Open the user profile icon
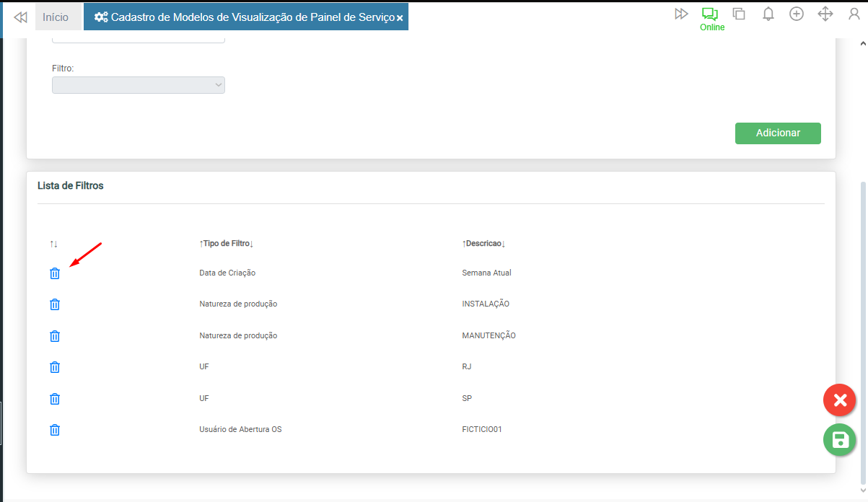The height and width of the screenshot is (502, 868). (854, 14)
